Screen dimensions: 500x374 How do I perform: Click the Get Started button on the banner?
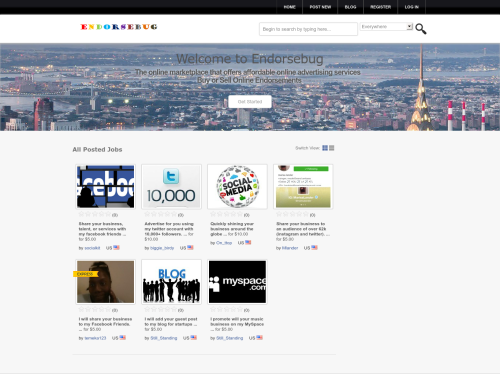click(x=250, y=102)
